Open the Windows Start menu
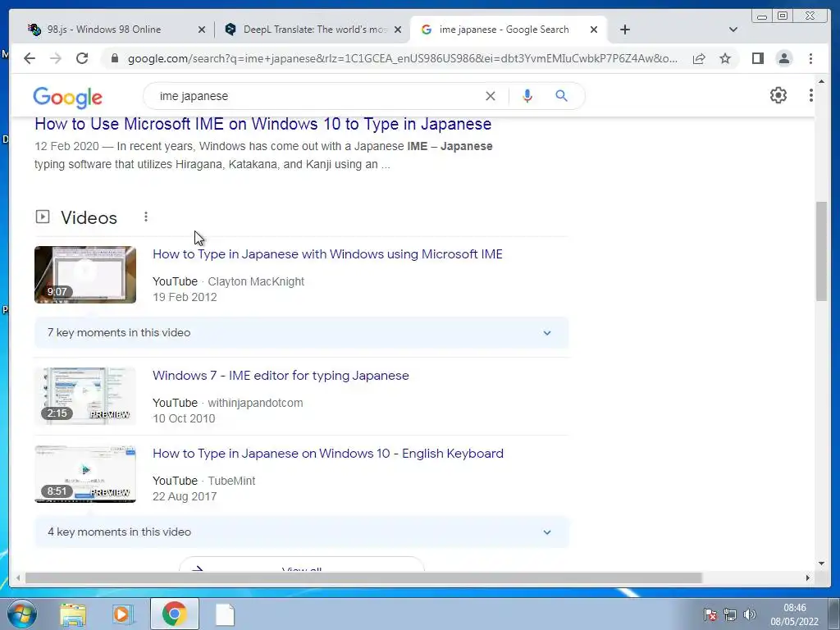The width and height of the screenshot is (840, 630). 21,614
